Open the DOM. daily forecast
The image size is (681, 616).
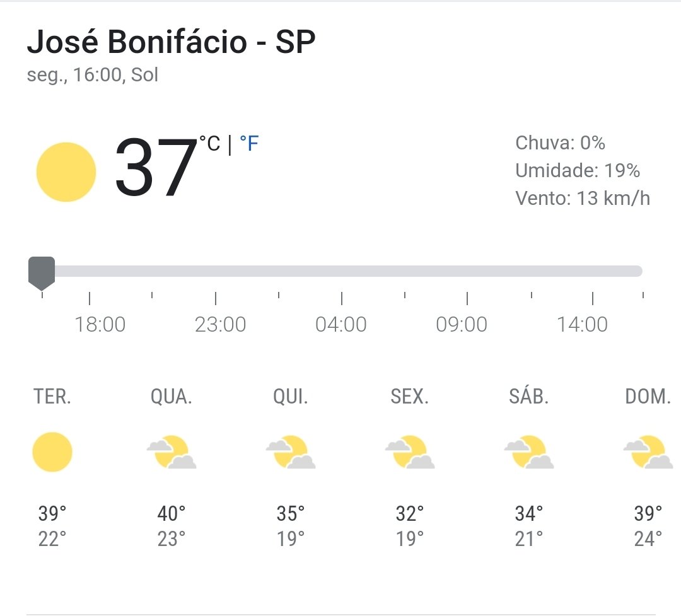pyautogui.click(x=648, y=397)
